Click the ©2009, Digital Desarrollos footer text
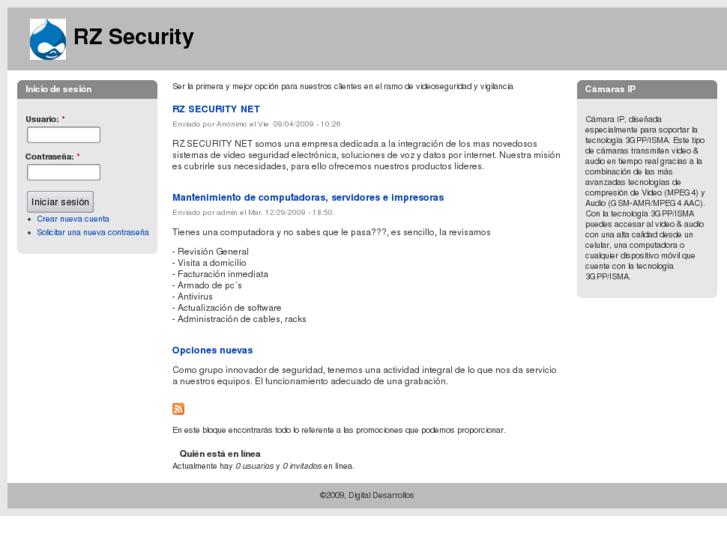727x545 pixels. (x=367, y=495)
